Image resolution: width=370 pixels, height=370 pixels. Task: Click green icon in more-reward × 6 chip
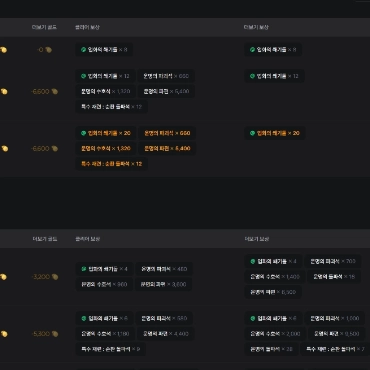(x=253, y=318)
